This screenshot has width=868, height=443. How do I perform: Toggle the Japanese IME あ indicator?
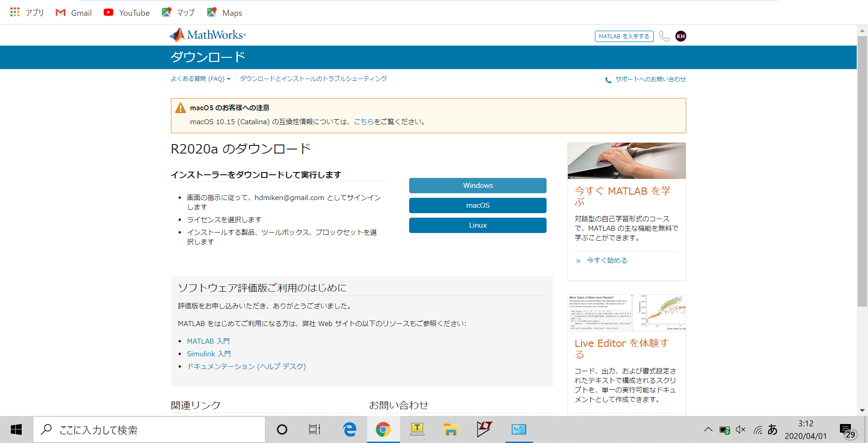point(773,429)
